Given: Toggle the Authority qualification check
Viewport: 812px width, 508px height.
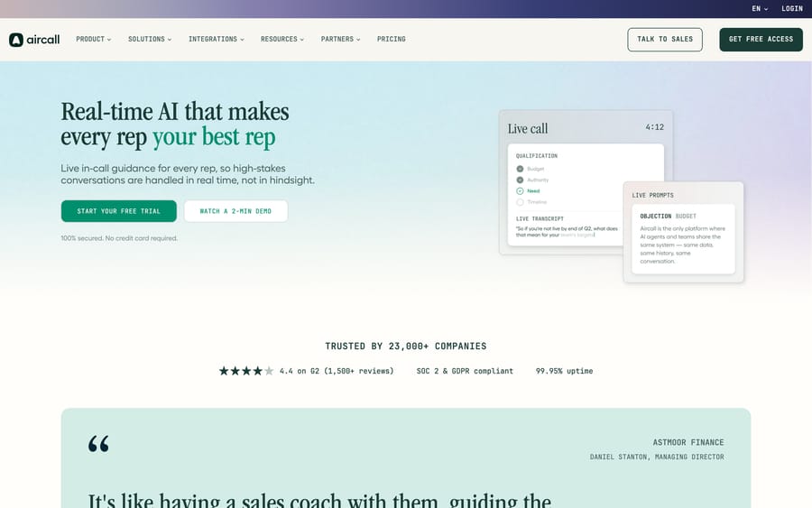Looking at the screenshot, I should tap(520, 180).
